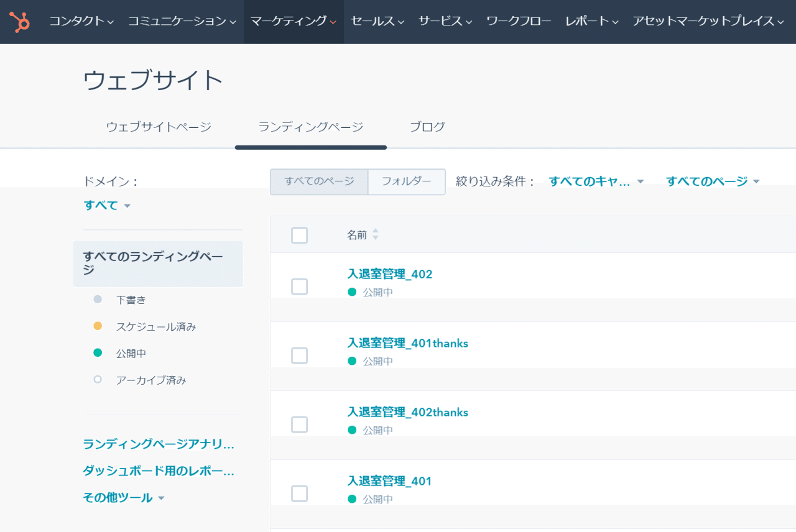The image size is (796, 532).
Task: Open the 入退室管理_401thanks page link
Action: click(x=408, y=343)
